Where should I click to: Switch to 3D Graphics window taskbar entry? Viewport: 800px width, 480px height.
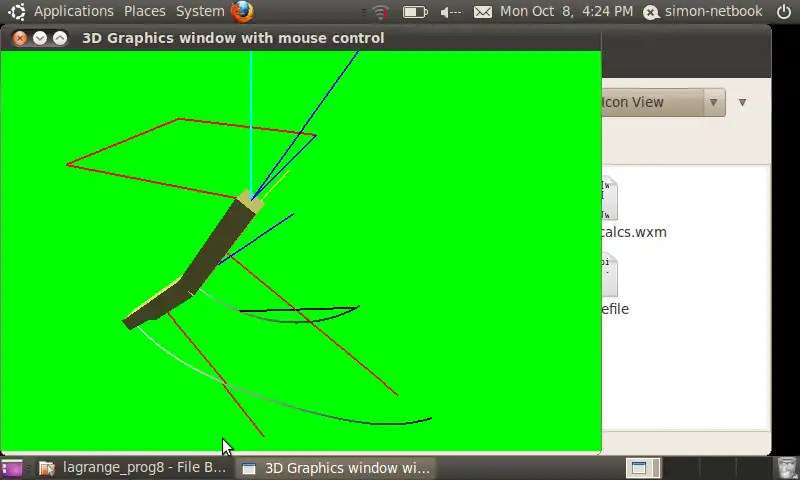point(337,468)
